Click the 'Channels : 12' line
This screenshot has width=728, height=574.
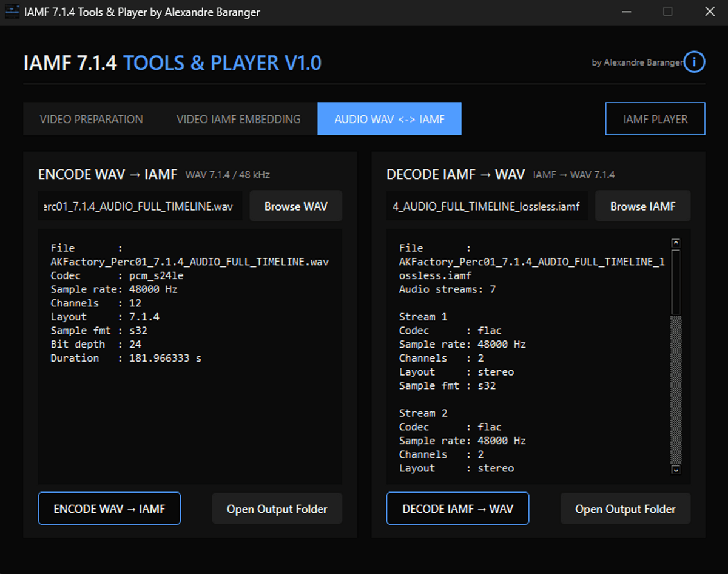click(96, 303)
